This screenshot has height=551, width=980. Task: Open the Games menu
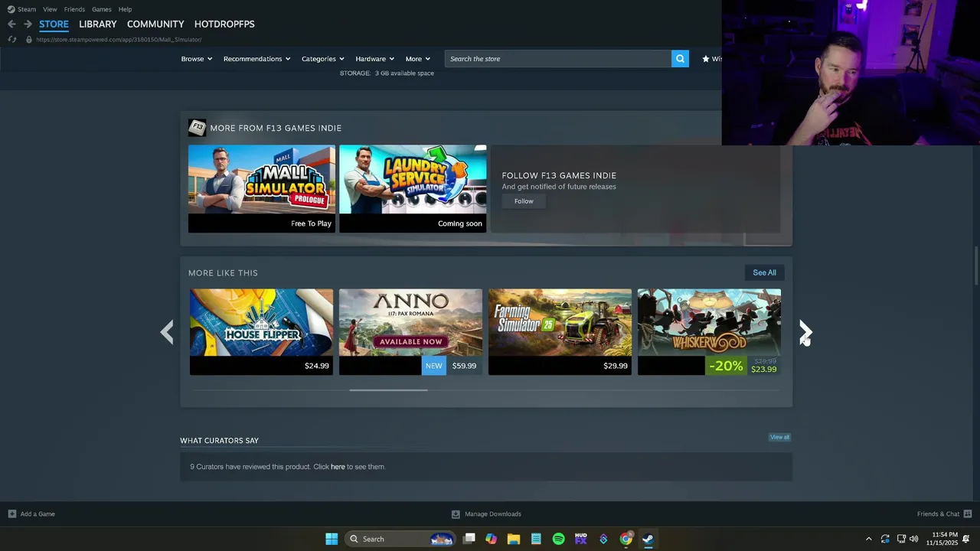click(x=102, y=9)
